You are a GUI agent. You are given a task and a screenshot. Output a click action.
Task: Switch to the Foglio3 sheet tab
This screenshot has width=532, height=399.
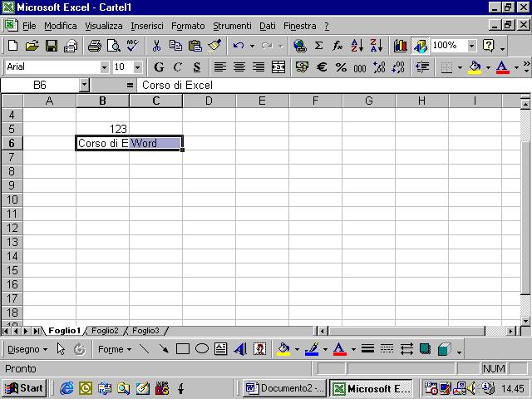pos(145,331)
